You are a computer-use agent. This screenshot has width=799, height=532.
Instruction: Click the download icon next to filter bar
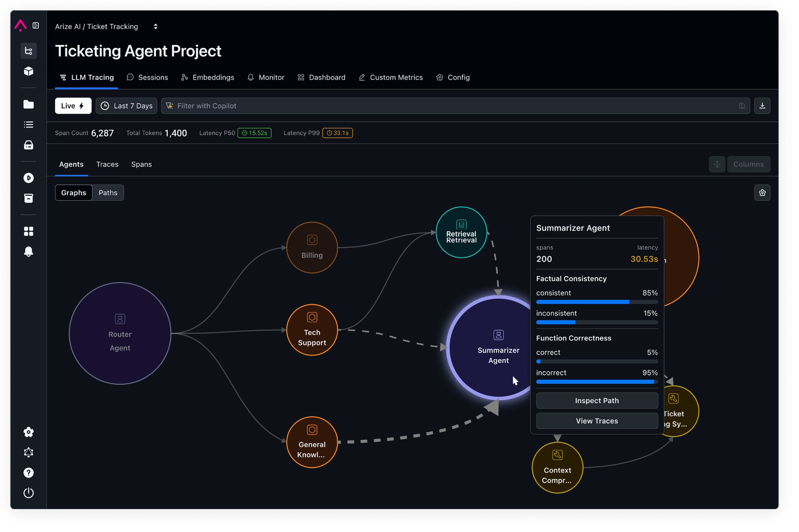click(762, 106)
